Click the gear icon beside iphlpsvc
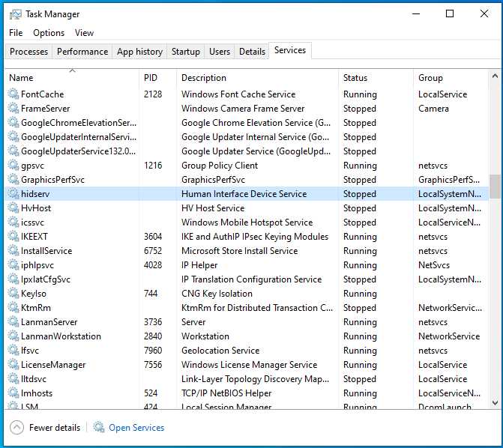 tap(13, 265)
